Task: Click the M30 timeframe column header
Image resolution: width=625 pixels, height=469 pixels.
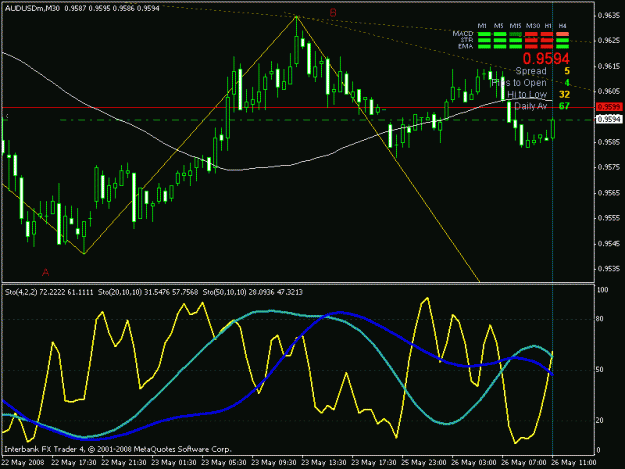Action: point(533,26)
